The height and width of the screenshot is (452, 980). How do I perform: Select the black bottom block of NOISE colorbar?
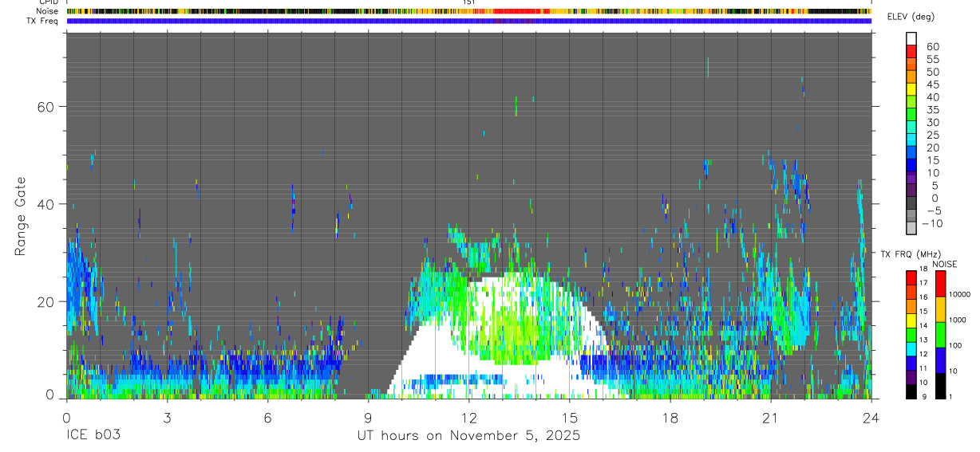pos(941,386)
